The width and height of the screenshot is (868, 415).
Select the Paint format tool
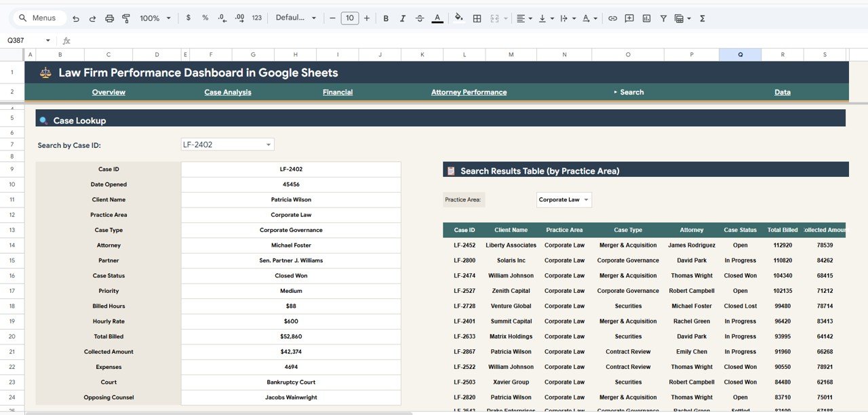(x=126, y=18)
